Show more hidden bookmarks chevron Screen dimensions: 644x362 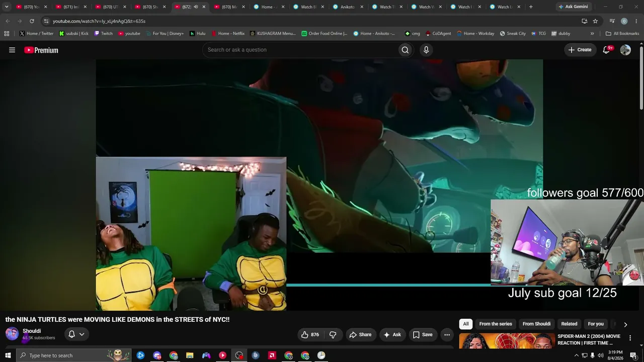tap(592, 34)
